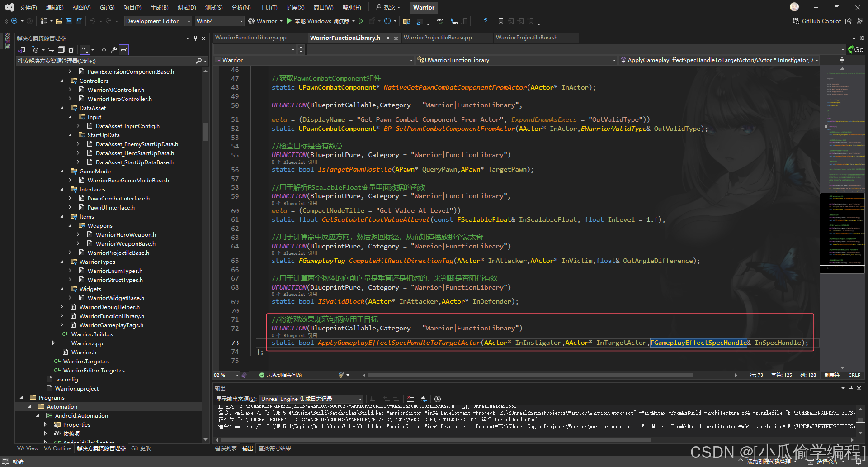Start debugging with the green play icon

click(x=289, y=21)
